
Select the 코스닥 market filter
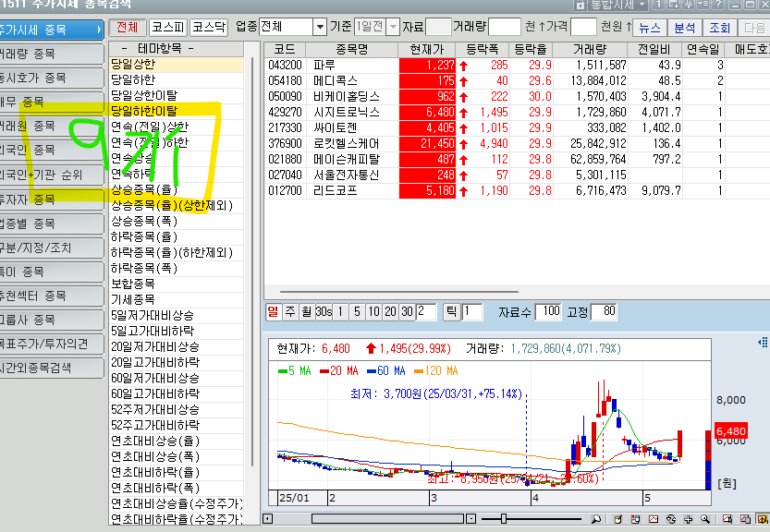(x=209, y=27)
